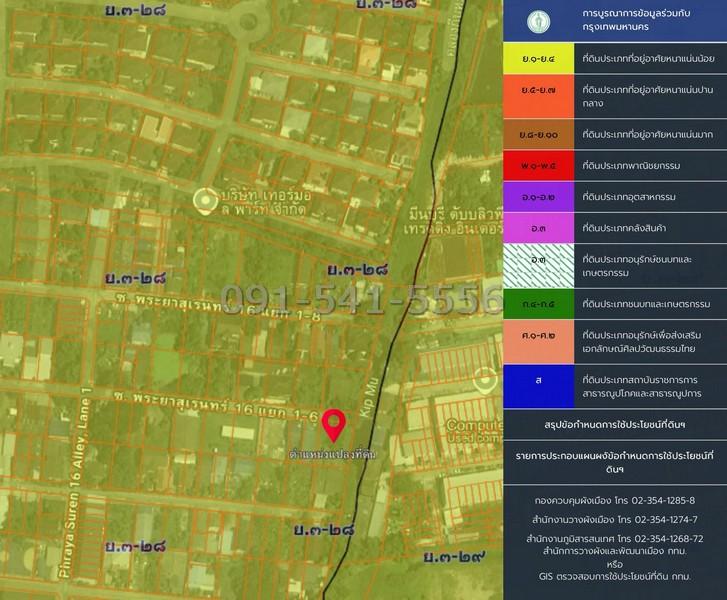Click the place marker above Computer used.com
Screen dimensions: 727x600
487,380
